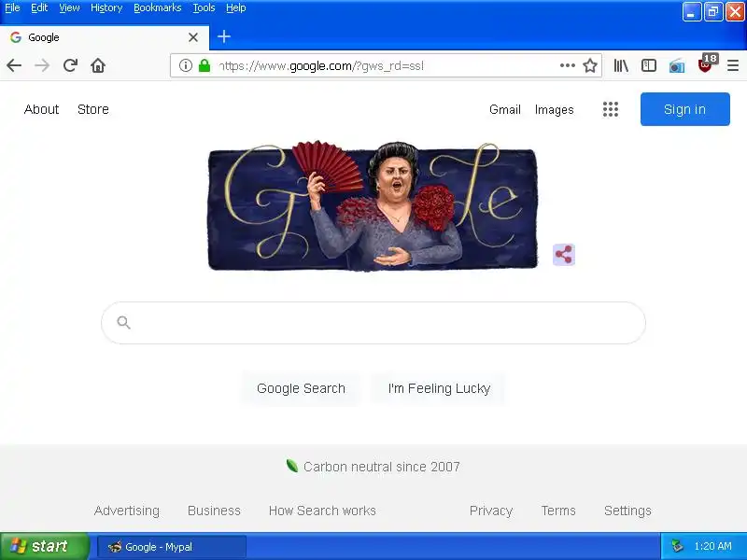Open the Help menu
The image size is (747, 560).
[x=236, y=7]
